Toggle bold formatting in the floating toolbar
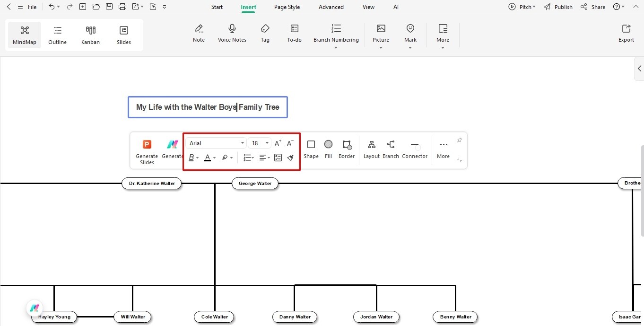 [x=191, y=158]
